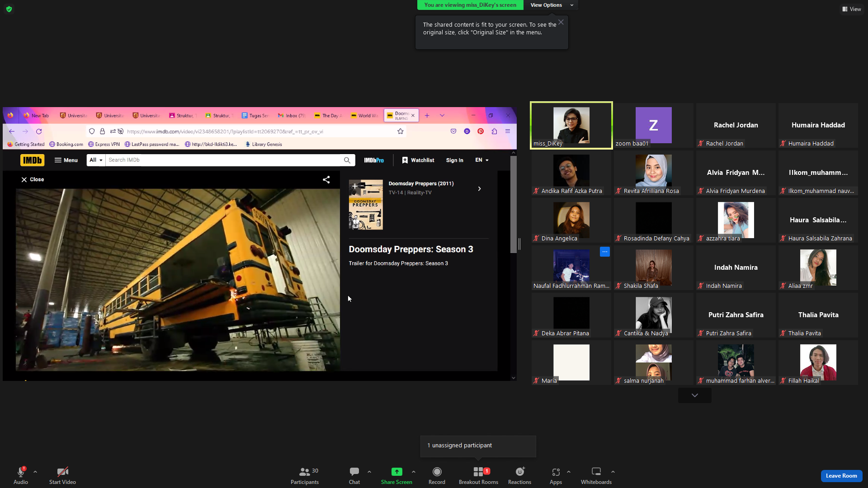The height and width of the screenshot is (488, 868).
Task: Switch to The Day A tab
Action: click(x=329, y=116)
